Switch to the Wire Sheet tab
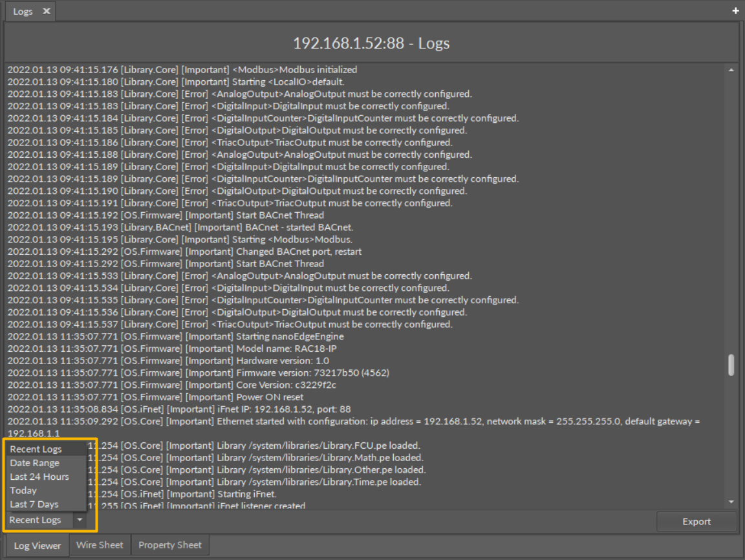The image size is (745, 560). 99,544
